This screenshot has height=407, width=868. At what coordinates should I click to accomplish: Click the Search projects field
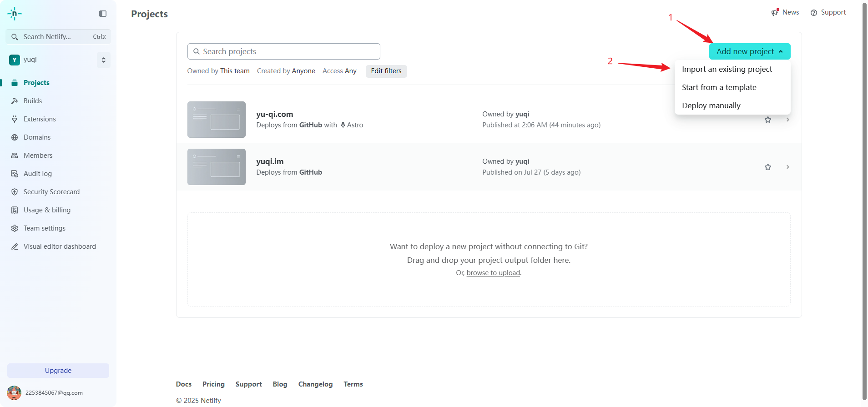[283, 51]
